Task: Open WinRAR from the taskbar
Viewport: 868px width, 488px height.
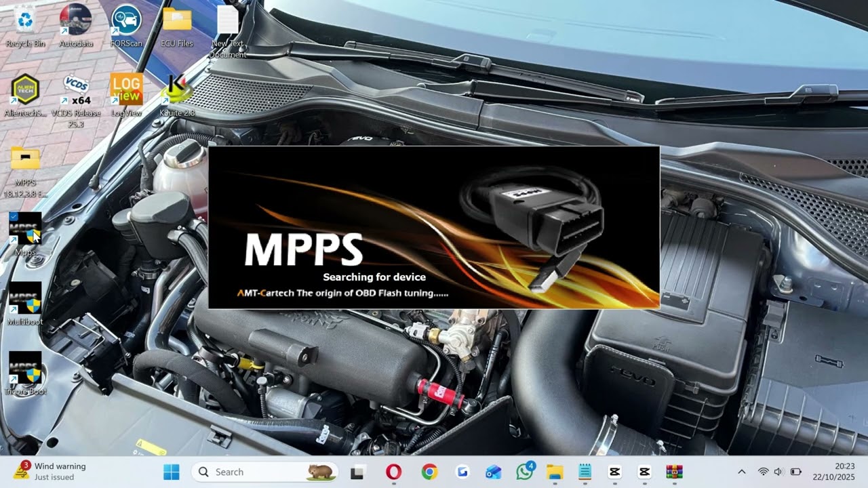Action: pos(674,472)
